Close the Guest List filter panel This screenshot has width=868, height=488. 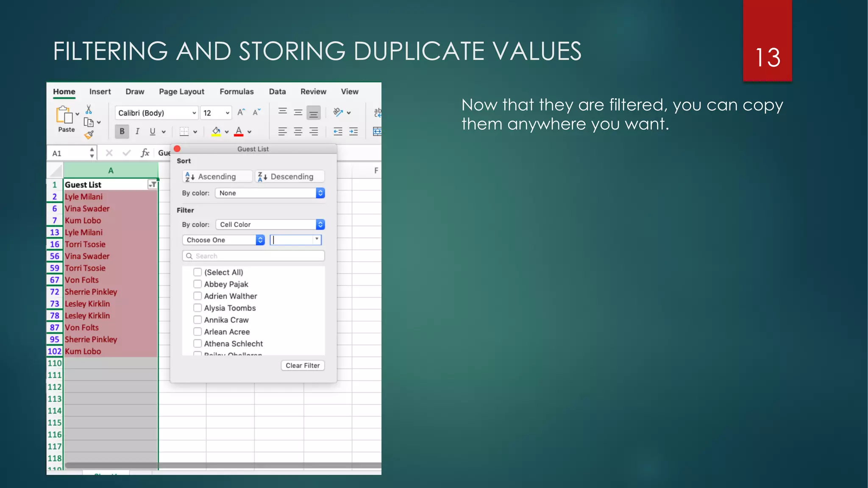click(177, 149)
